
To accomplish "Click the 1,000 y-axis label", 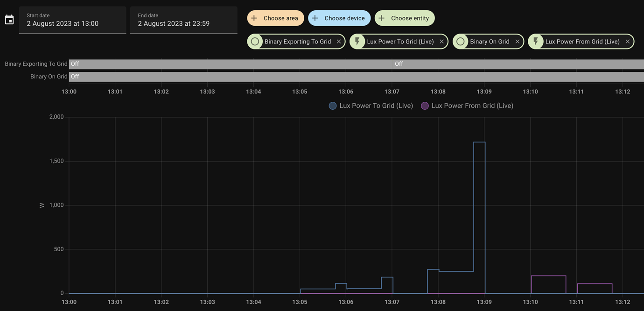I will pos(56,205).
